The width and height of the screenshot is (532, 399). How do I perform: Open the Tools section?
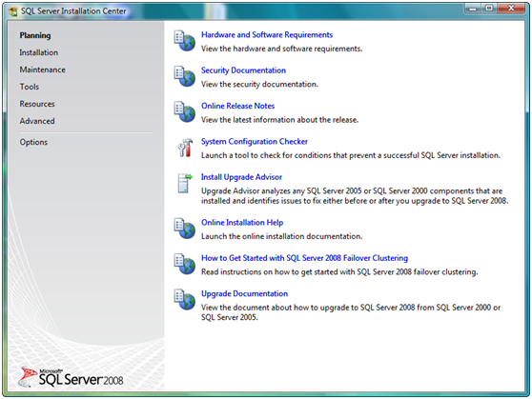[30, 87]
